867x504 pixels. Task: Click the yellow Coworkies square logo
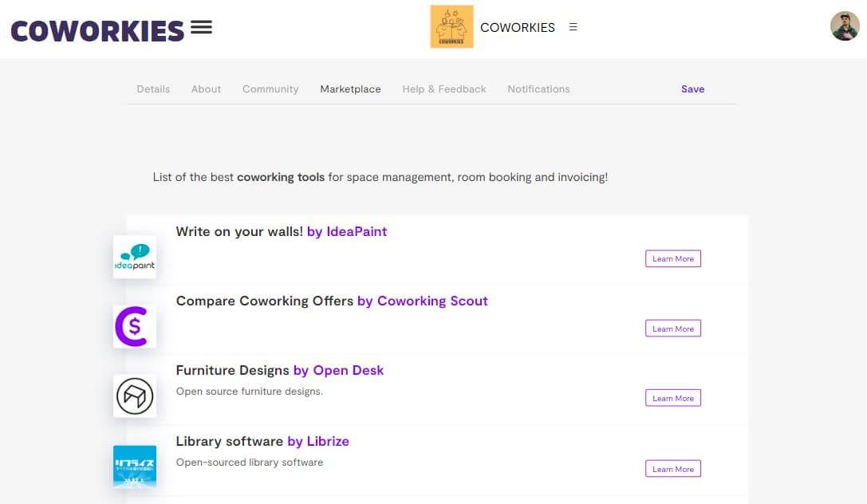pos(451,26)
